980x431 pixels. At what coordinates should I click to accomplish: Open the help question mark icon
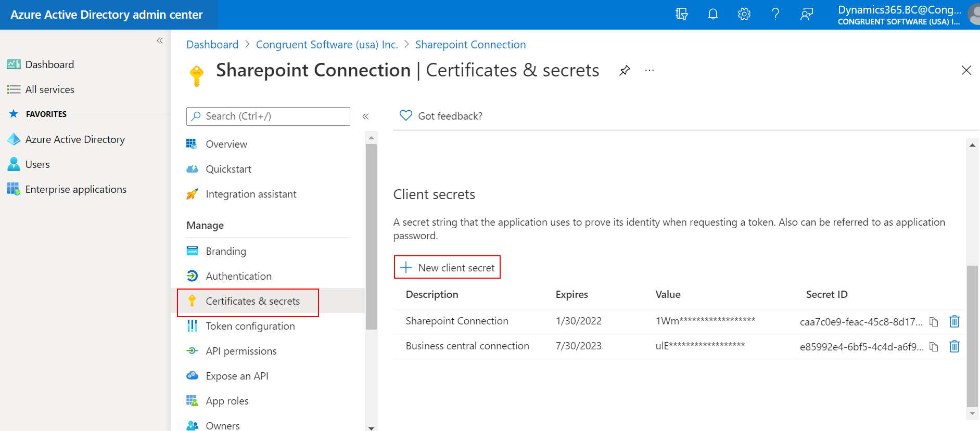click(x=775, y=14)
